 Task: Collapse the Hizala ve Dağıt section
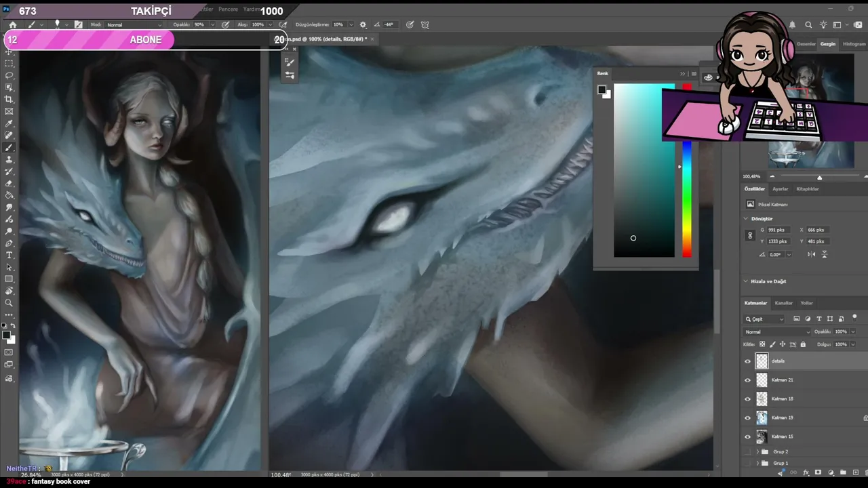(x=746, y=281)
